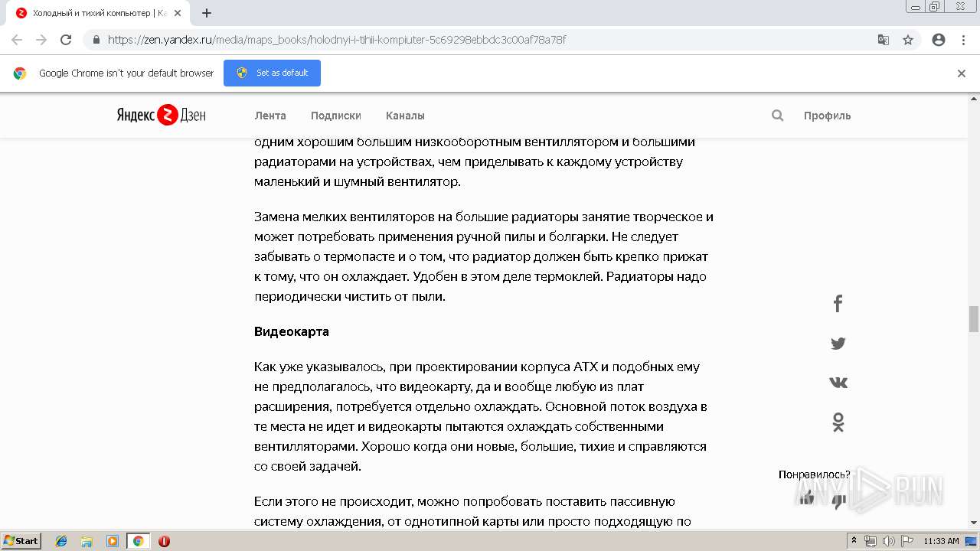Viewport: 980px width, 551px height.
Task: Open the Action Center flag tray icon
Action: [906, 541]
